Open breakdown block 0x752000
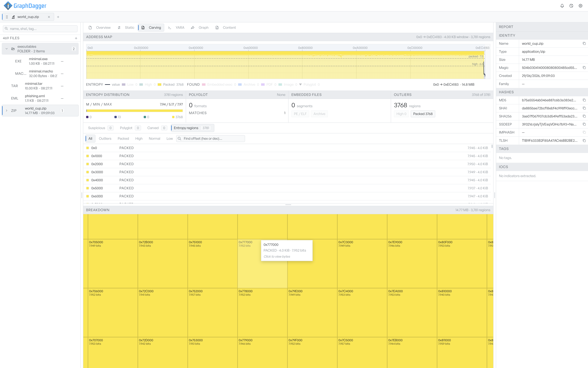Screen dimensions: 588x368 213,313
